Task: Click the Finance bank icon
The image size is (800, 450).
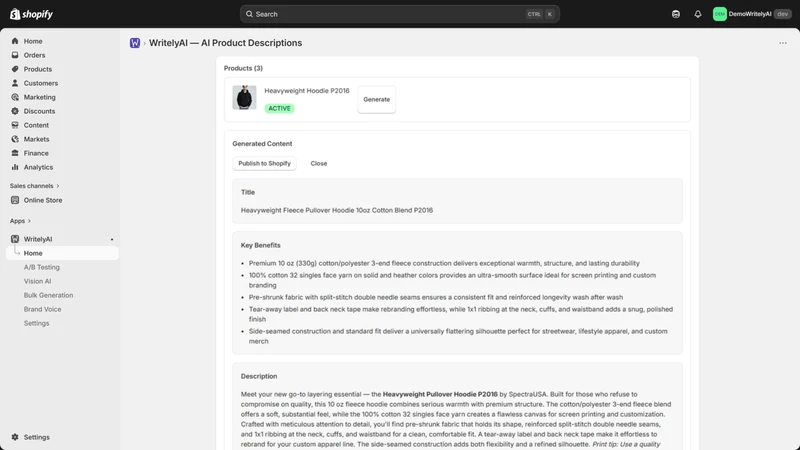Action: click(15, 153)
